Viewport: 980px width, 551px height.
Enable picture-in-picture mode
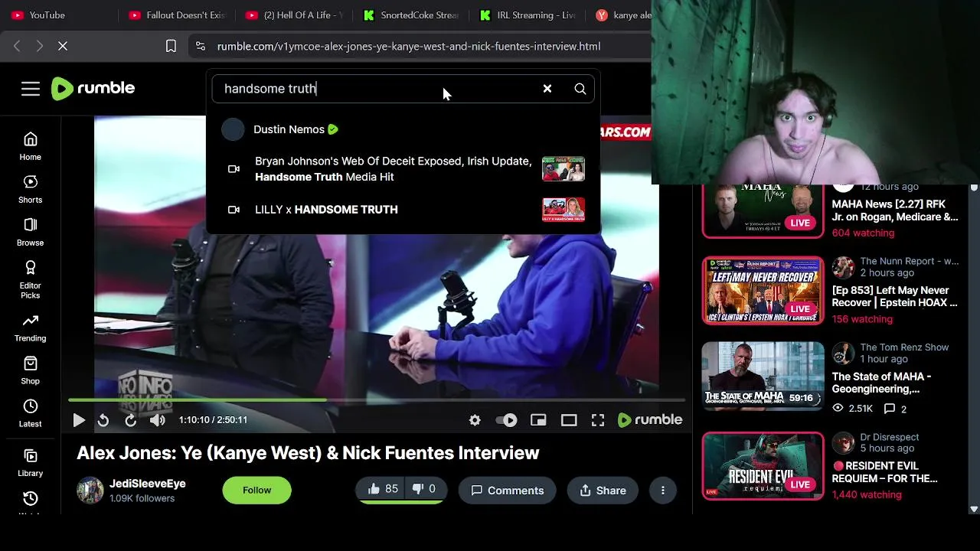pyautogui.click(x=538, y=420)
